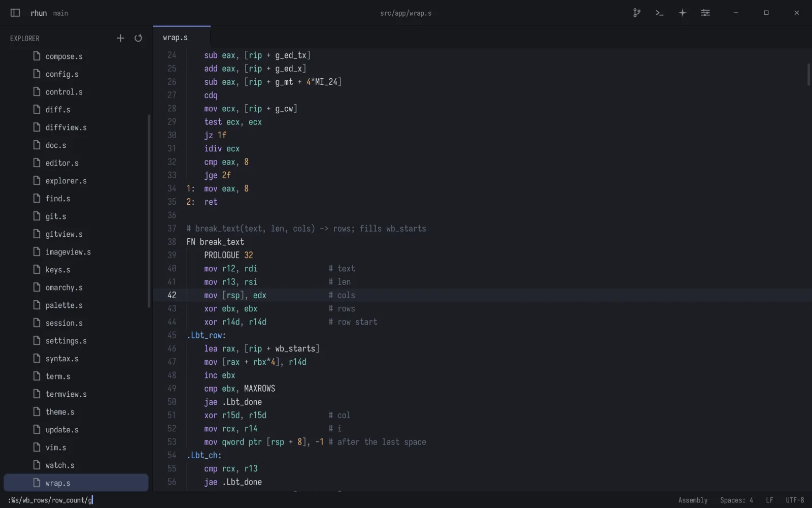The height and width of the screenshot is (508, 812).
Task: Open the settings sliders icon
Action: [705, 13]
